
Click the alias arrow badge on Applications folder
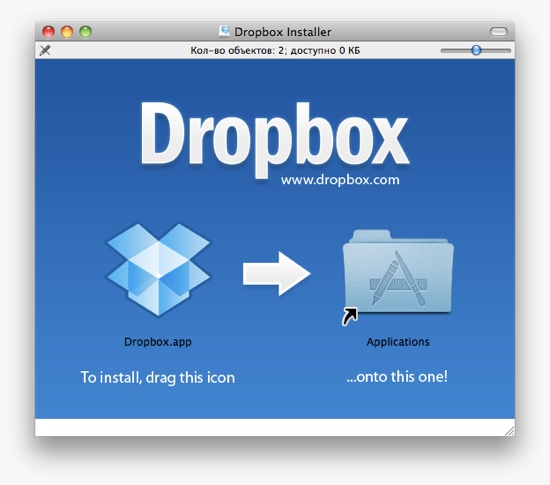[350, 316]
